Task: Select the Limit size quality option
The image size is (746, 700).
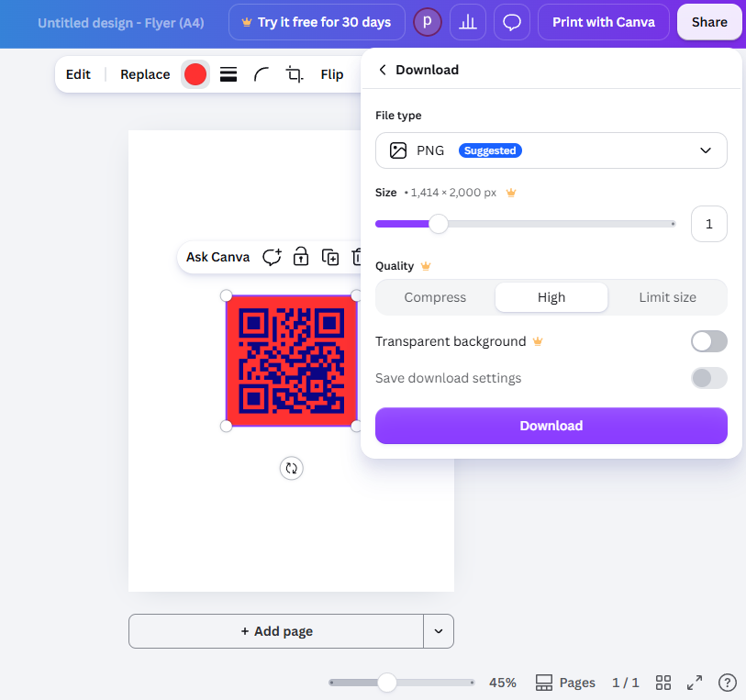Action: point(667,297)
